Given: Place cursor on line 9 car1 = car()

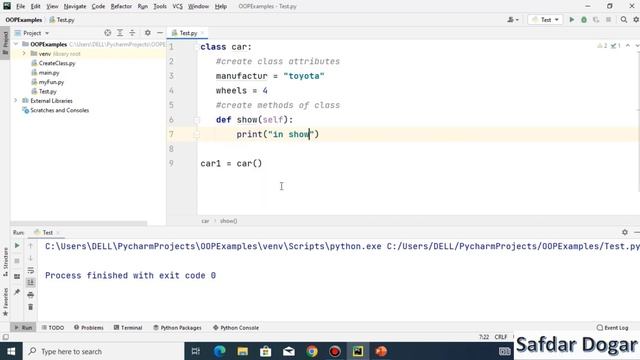Looking at the screenshot, I should tap(231, 163).
